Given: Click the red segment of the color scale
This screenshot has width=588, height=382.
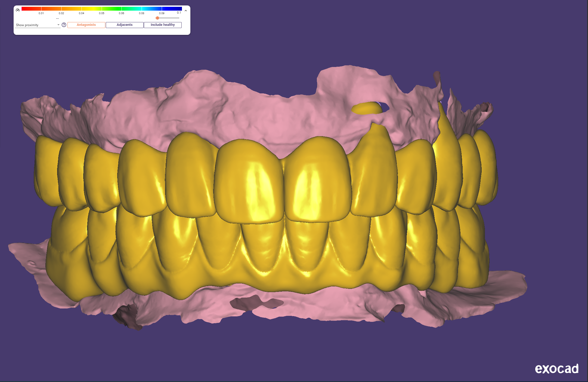Looking at the screenshot, I should [31, 9].
